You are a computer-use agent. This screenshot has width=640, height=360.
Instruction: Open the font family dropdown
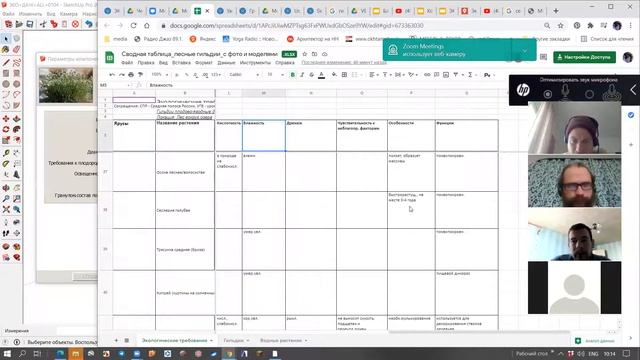[244, 75]
